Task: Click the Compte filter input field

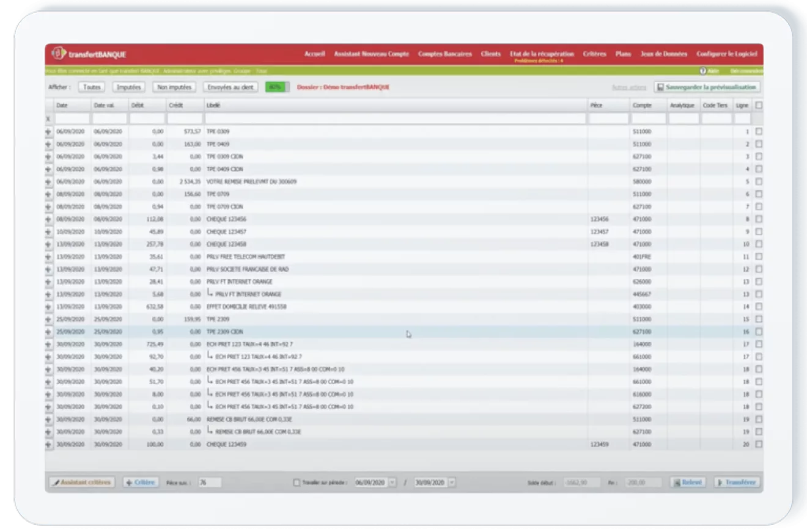Action: [x=649, y=118]
